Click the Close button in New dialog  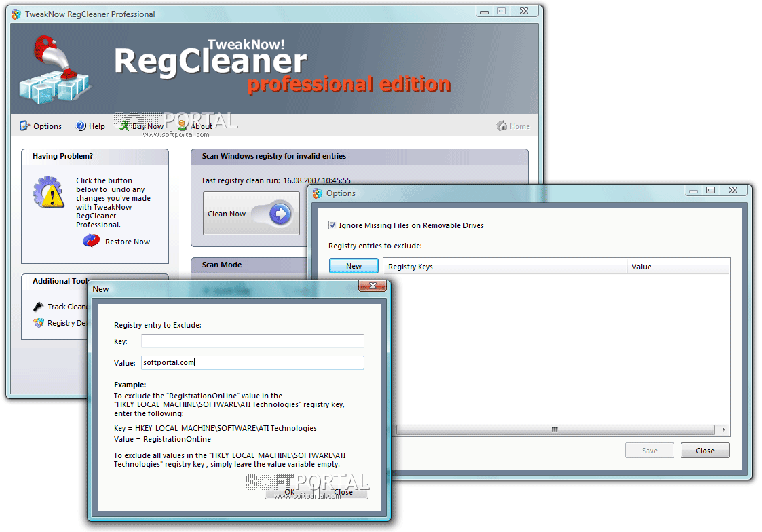pos(343,492)
